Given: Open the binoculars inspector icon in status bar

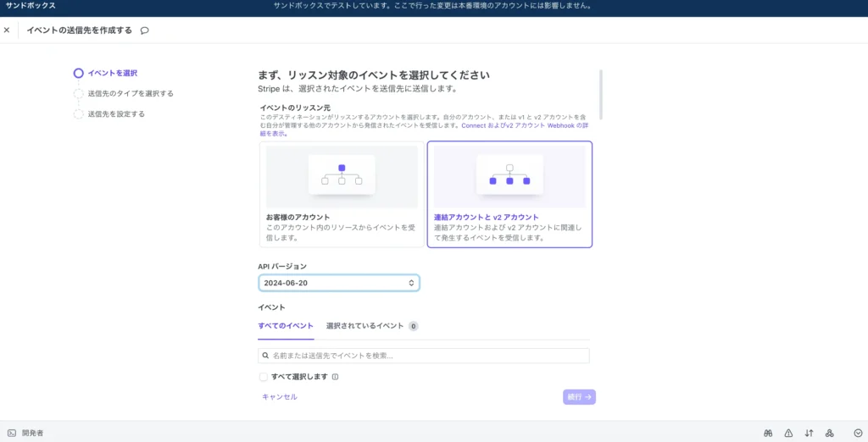Looking at the screenshot, I should pos(768,433).
